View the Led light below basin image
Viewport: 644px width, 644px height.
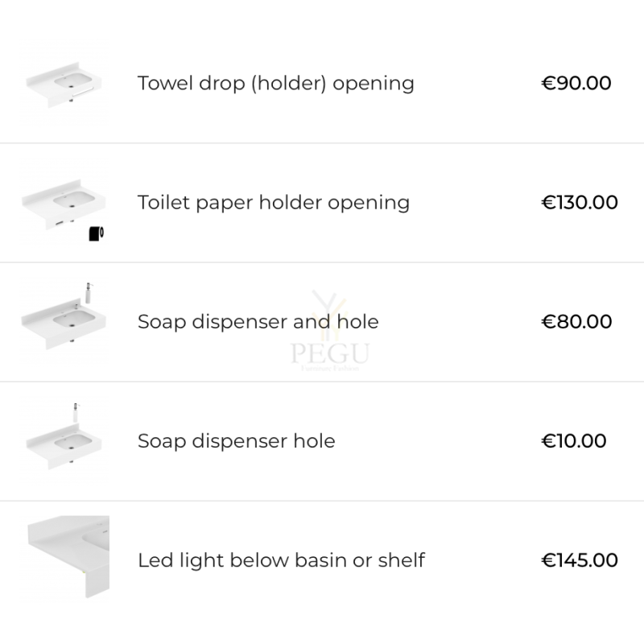click(67, 556)
